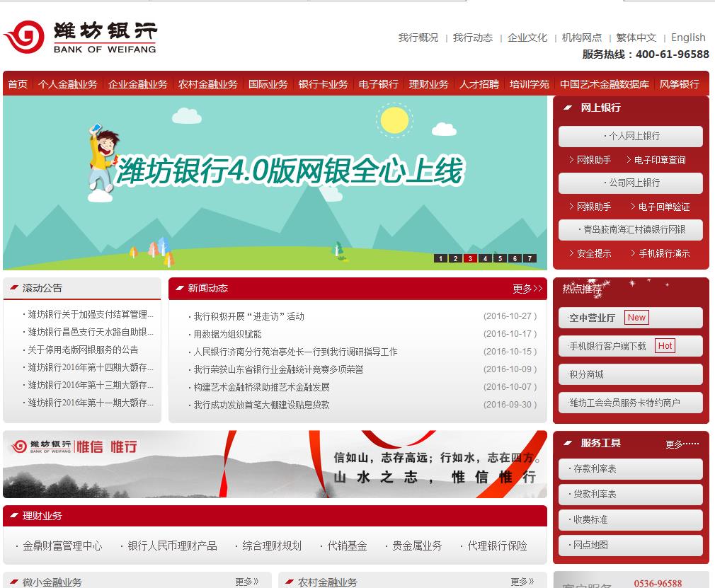This screenshot has width=715, height=588.
Task: Open 我行概况 top link
Action: [x=418, y=38]
